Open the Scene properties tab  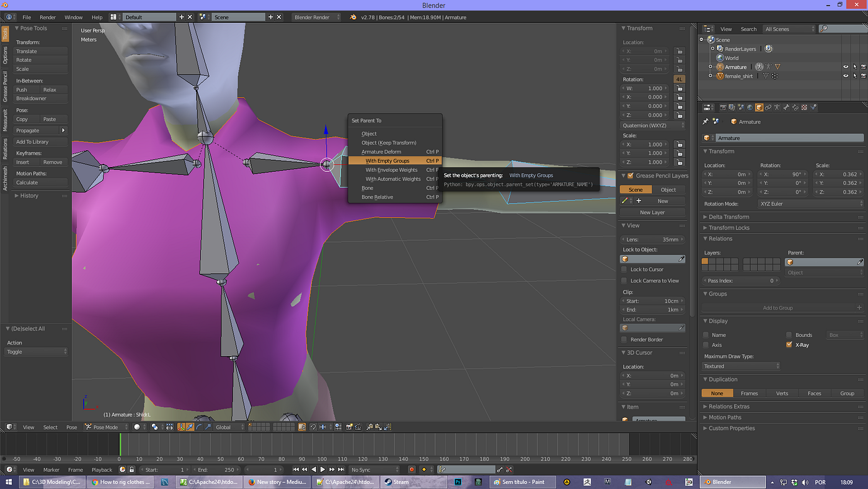click(742, 107)
